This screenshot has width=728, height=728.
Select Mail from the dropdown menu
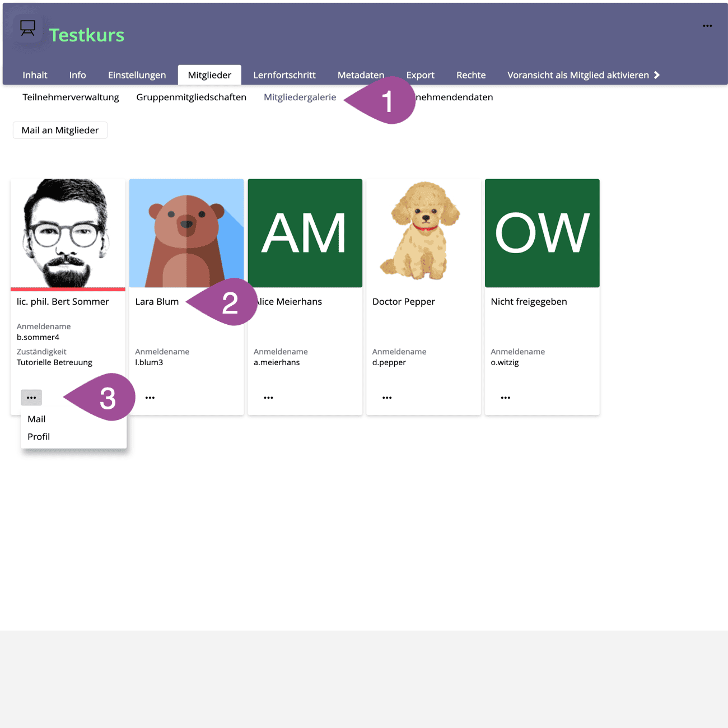pyautogui.click(x=37, y=419)
